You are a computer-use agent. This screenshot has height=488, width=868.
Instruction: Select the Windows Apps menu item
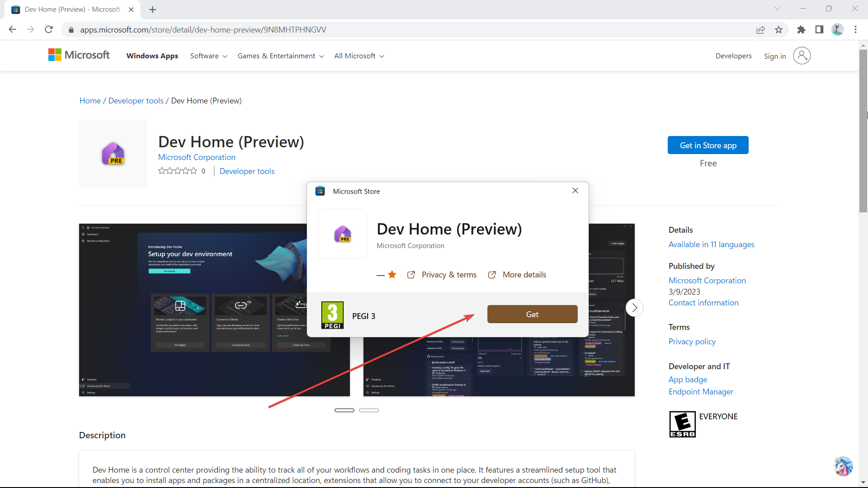point(152,56)
